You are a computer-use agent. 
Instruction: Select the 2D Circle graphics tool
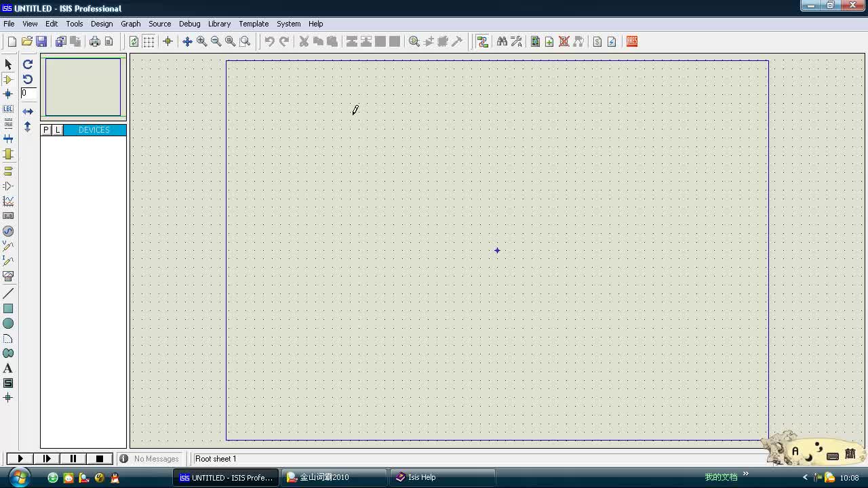[8, 323]
